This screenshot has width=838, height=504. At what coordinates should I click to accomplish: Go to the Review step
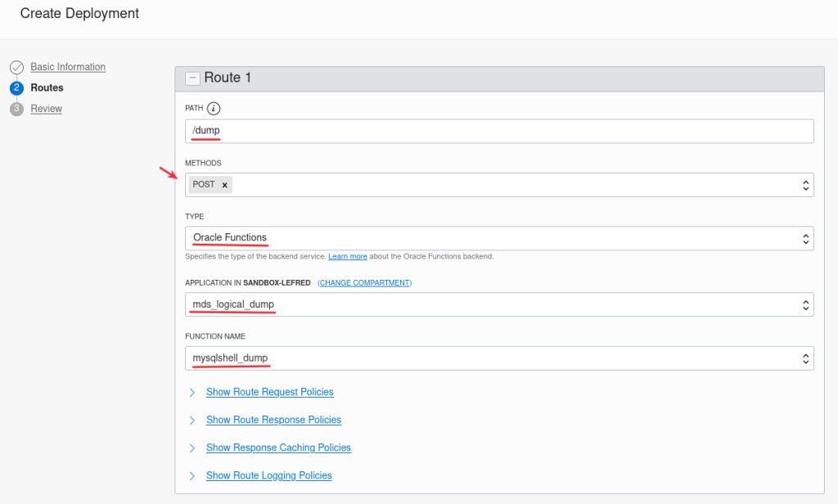(x=46, y=108)
